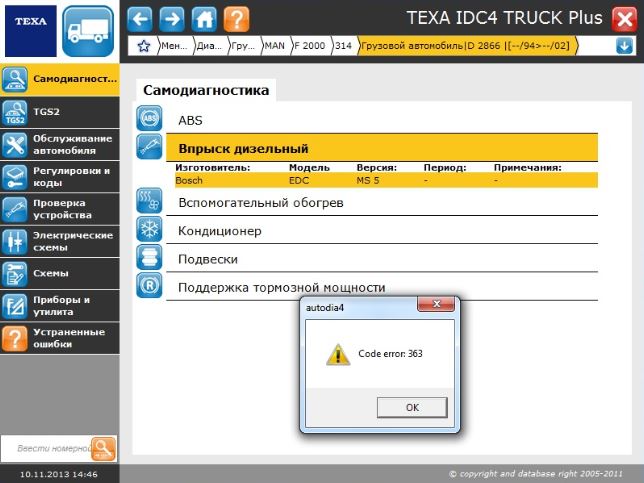Select the Гру... breadcrumb item
Viewport: 644px width, 483px height.
[x=243, y=46]
